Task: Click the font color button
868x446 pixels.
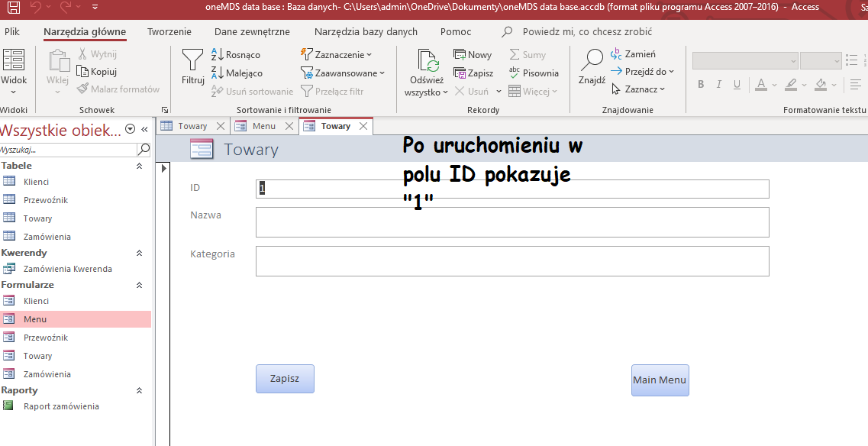Action: point(760,84)
